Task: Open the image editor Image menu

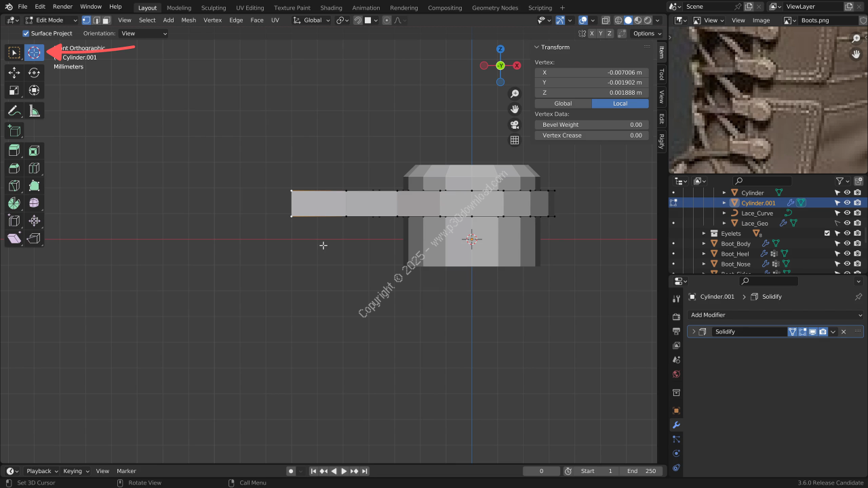Action: click(761, 20)
